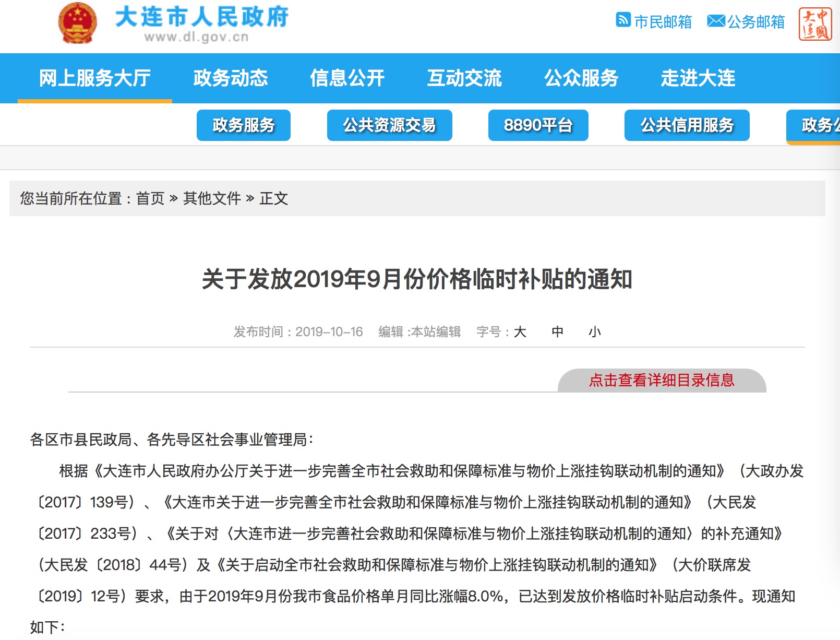
Task: Go to 首页 in breadcrumb
Action: (x=150, y=198)
